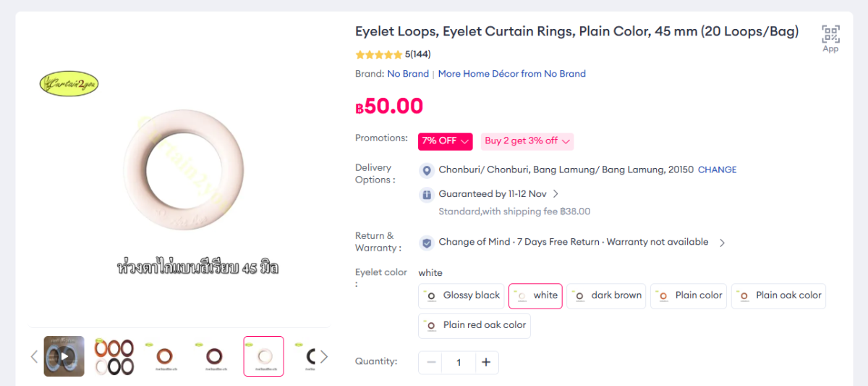Click the return policy shield icon
Screen dimensions: 868x386
point(427,243)
